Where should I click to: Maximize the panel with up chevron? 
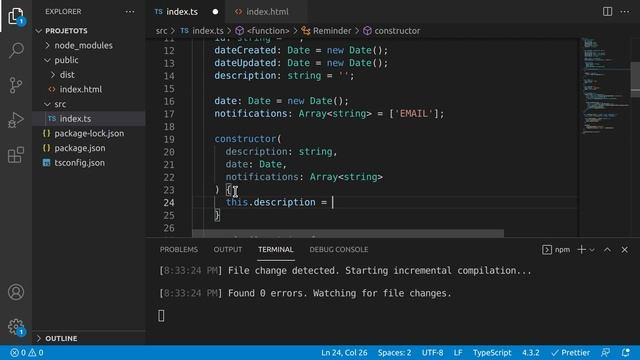click(x=607, y=249)
